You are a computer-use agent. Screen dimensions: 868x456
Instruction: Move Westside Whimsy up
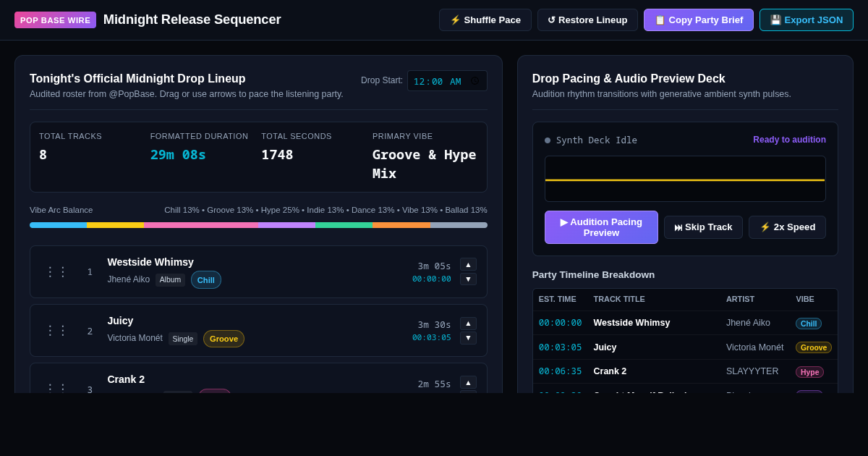[468, 264]
